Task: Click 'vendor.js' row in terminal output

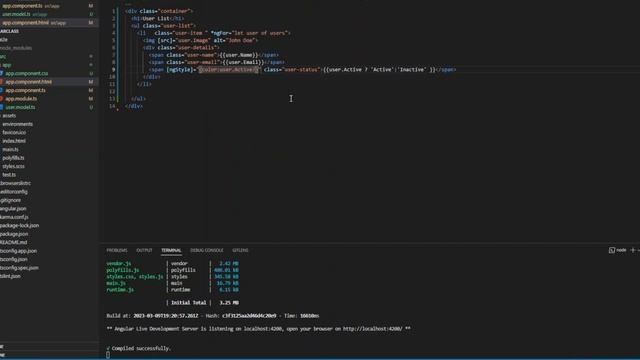Action: 173,264
